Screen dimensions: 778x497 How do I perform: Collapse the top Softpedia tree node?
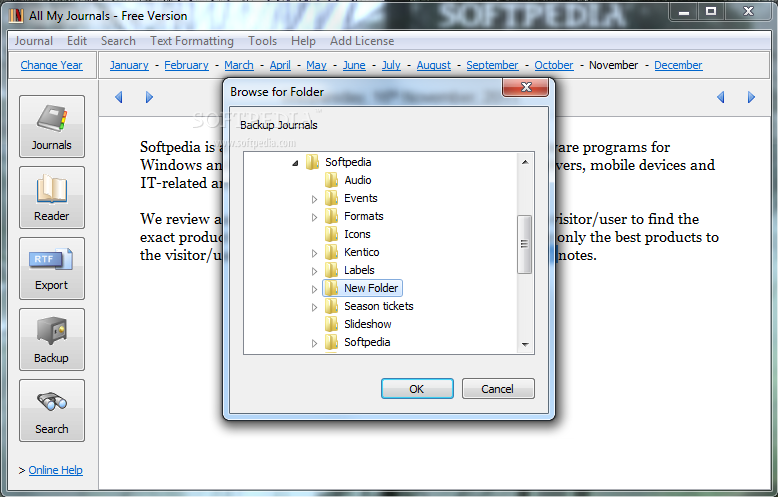(x=295, y=163)
